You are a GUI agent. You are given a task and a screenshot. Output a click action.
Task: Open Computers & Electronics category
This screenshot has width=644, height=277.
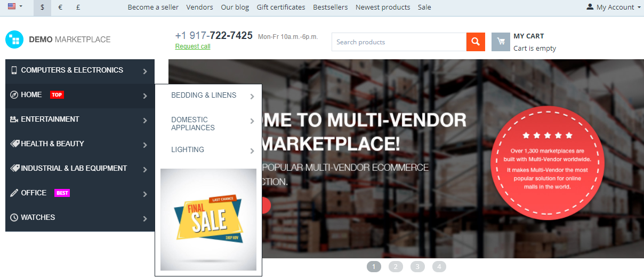tap(80, 71)
